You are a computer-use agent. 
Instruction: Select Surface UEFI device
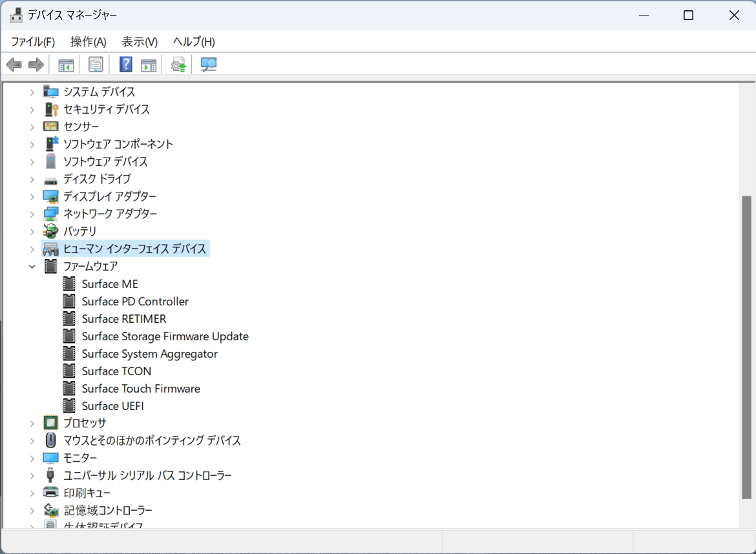113,406
